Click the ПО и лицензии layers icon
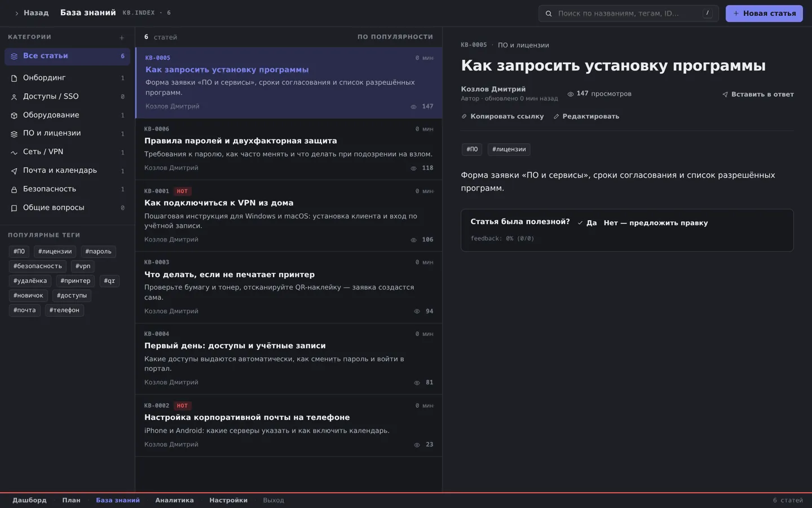The image size is (812, 508). tap(14, 134)
